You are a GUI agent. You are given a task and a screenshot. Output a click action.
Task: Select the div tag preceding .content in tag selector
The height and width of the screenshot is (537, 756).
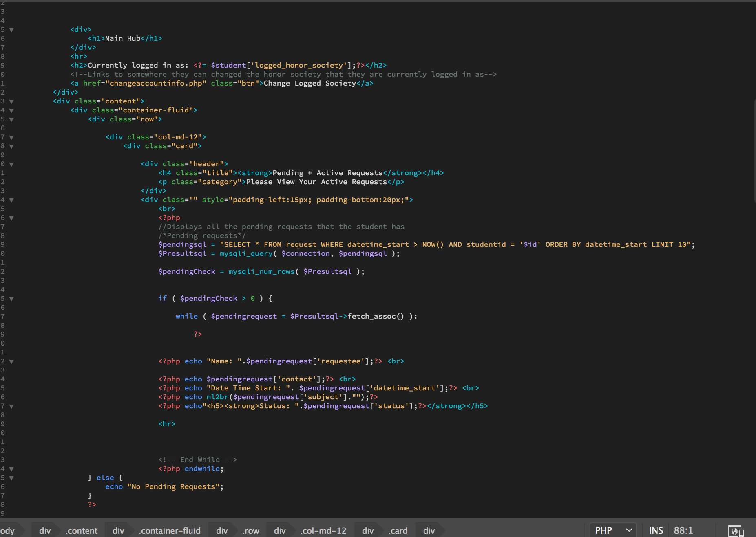45,530
